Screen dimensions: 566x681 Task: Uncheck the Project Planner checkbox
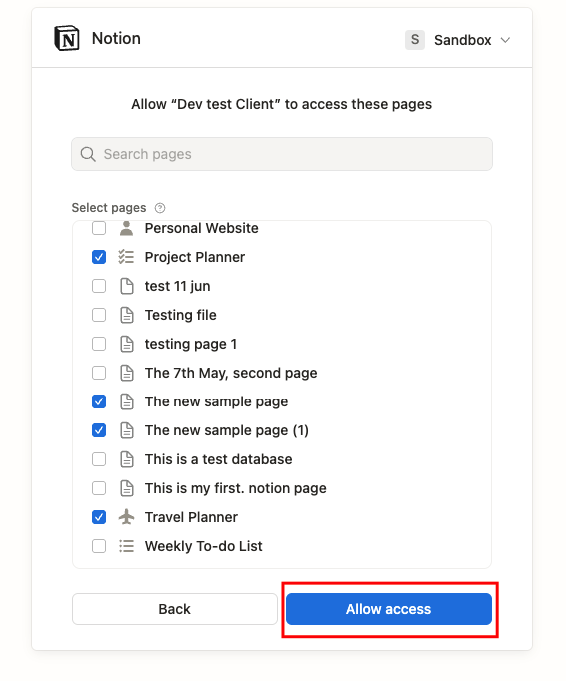pos(99,257)
